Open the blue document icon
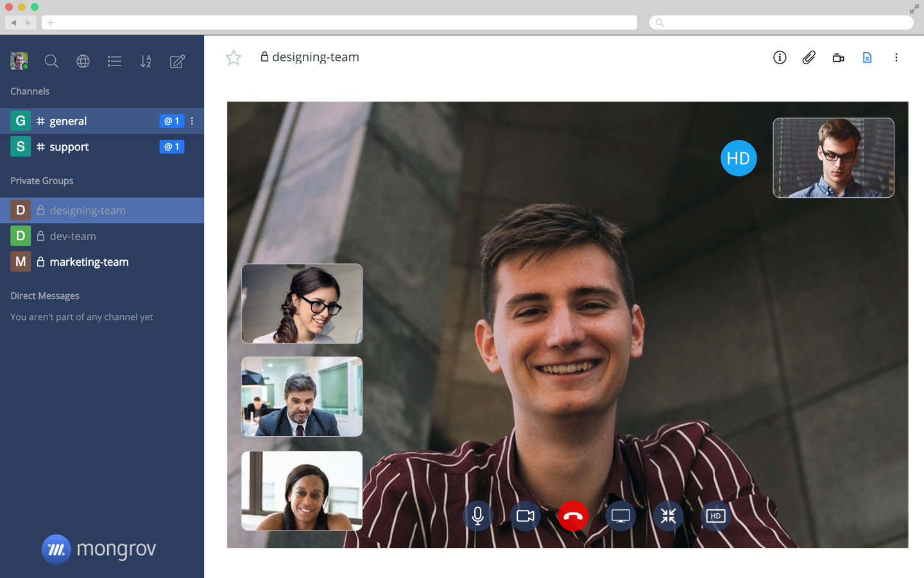Viewport: 924px width, 578px height. pos(867,58)
